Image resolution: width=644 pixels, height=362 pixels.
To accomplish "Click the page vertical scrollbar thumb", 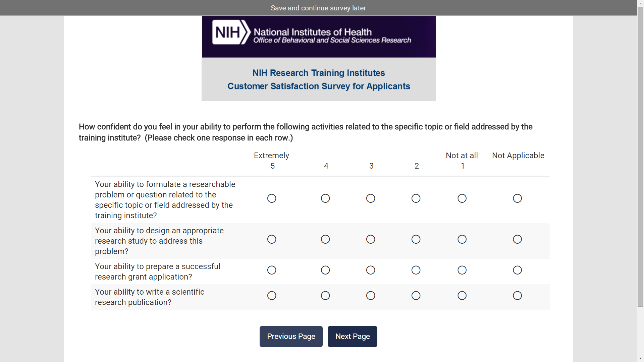I will [x=640, y=158].
